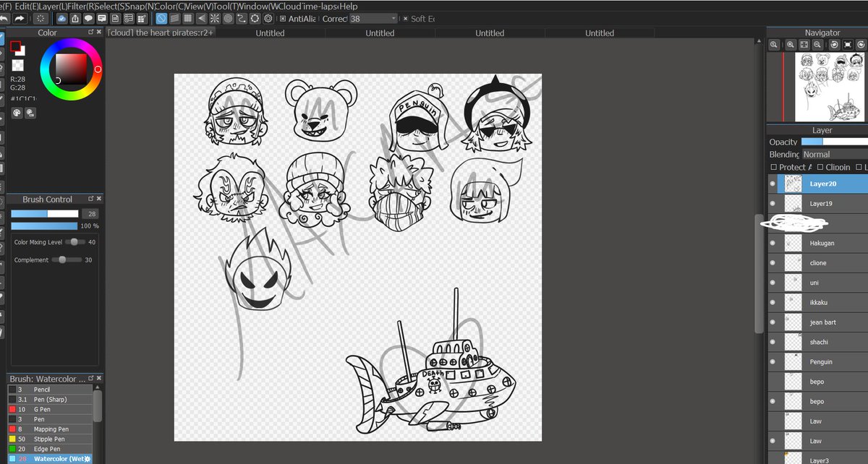Select the Pencil brush
868x464 pixels.
pos(51,390)
